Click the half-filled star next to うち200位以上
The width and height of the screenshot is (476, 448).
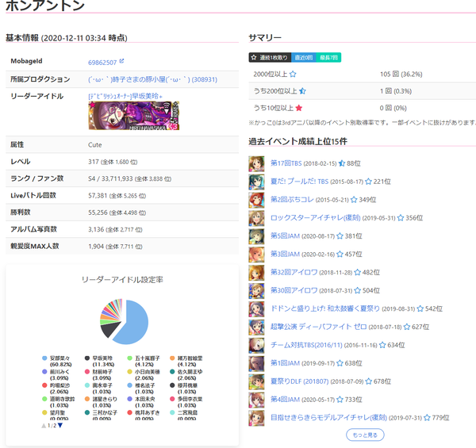[302, 91]
